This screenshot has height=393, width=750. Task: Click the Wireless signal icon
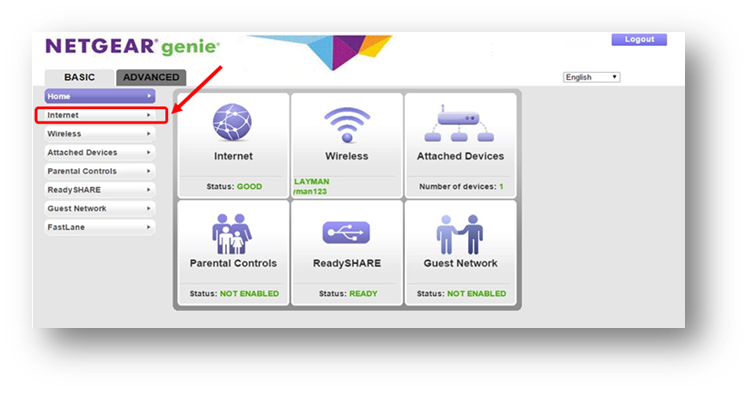(347, 125)
